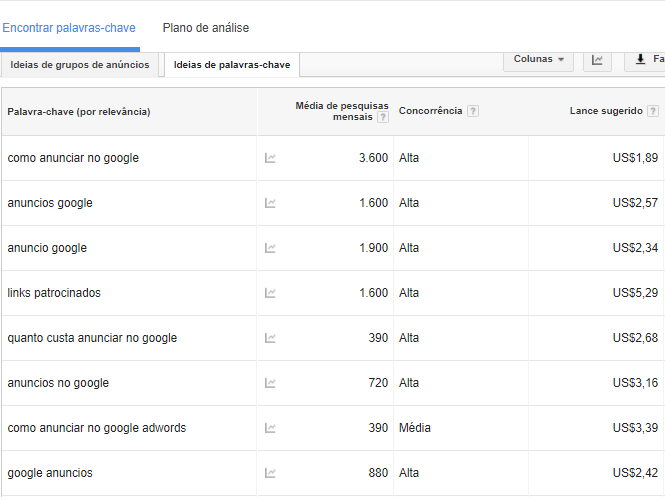This screenshot has width=665, height=497.
Task: Click keyword 'como anunciar no google adwords'
Action: pyautogui.click(x=97, y=428)
